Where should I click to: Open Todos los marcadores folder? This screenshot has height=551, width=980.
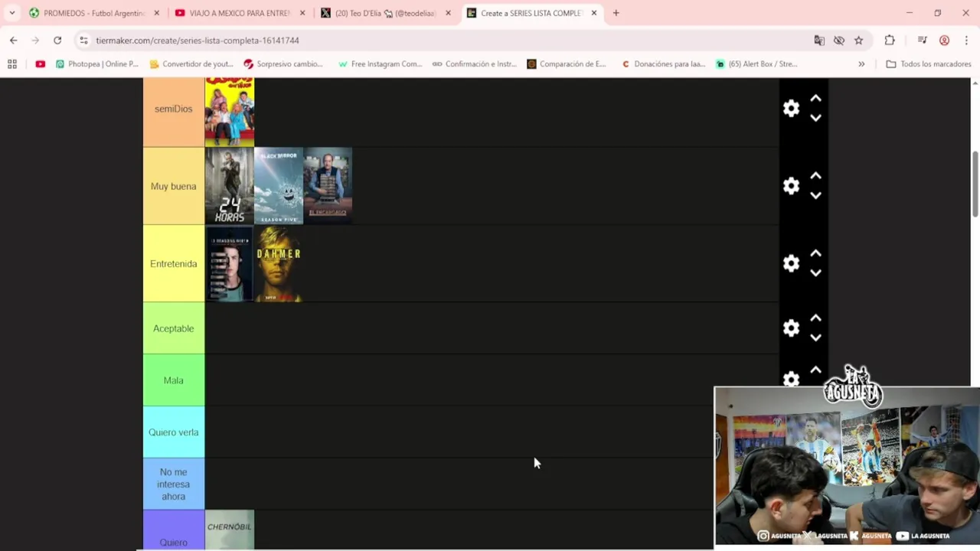pos(929,64)
